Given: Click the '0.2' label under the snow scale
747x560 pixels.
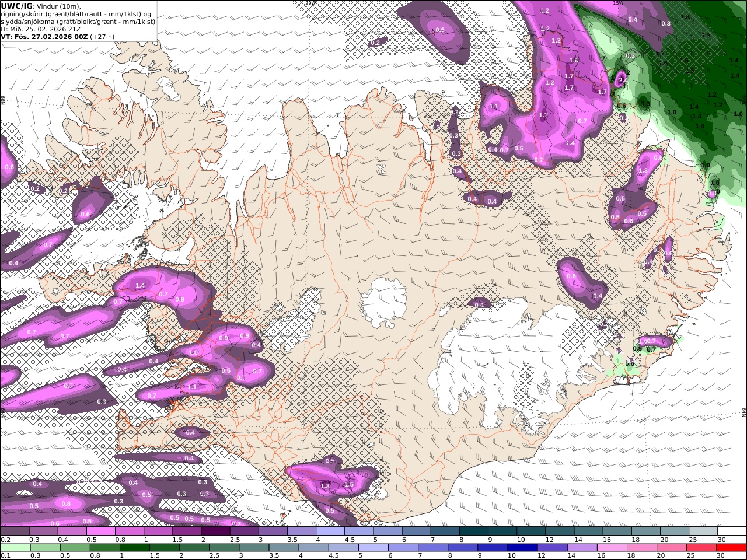Looking at the screenshot, I should pyautogui.click(x=4, y=540).
